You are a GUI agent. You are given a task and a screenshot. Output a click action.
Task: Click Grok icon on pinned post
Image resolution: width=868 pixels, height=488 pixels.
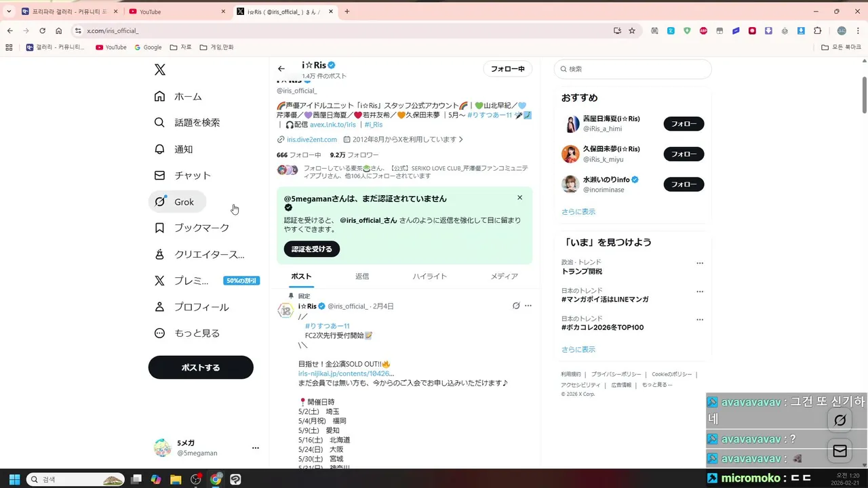(516, 306)
